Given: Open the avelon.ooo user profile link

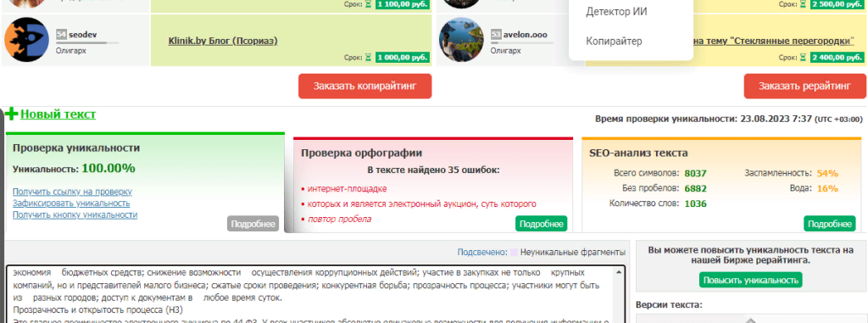Looking at the screenshot, I should tap(525, 35).
